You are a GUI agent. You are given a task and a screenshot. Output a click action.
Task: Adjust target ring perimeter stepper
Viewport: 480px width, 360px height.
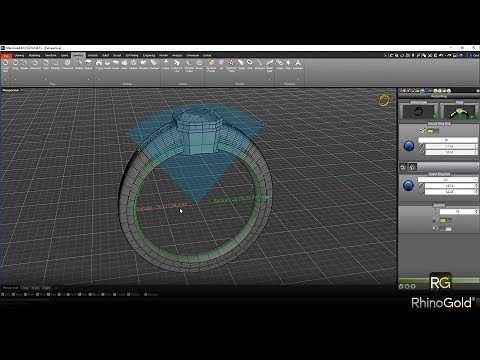tap(476, 192)
